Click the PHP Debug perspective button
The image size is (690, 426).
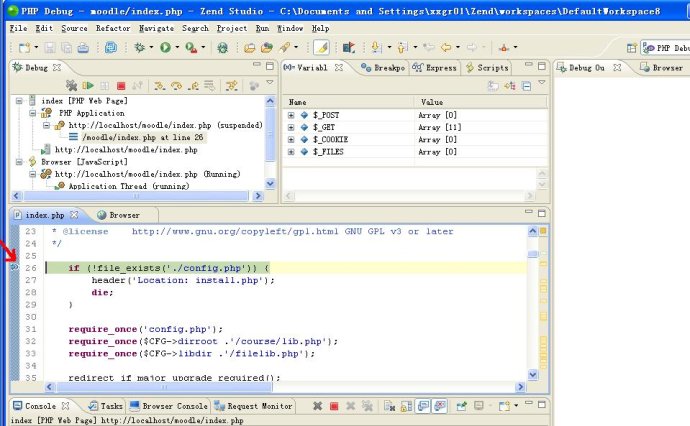point(665,48)
